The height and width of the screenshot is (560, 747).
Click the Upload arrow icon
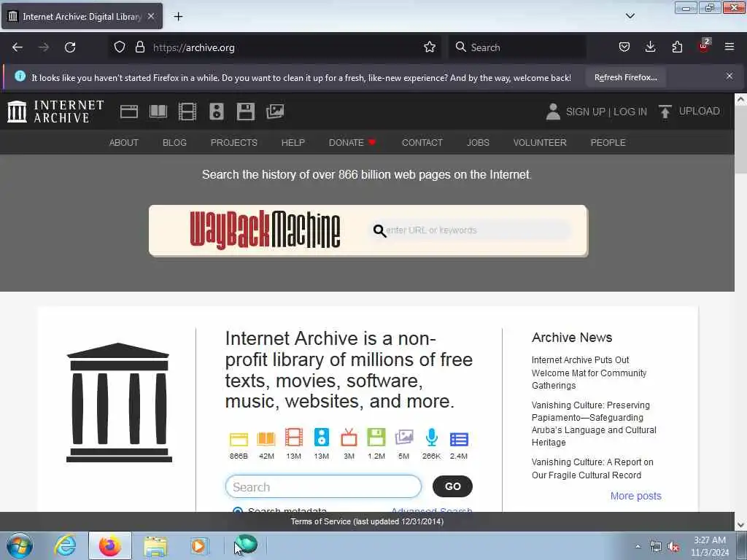(665, 112)
